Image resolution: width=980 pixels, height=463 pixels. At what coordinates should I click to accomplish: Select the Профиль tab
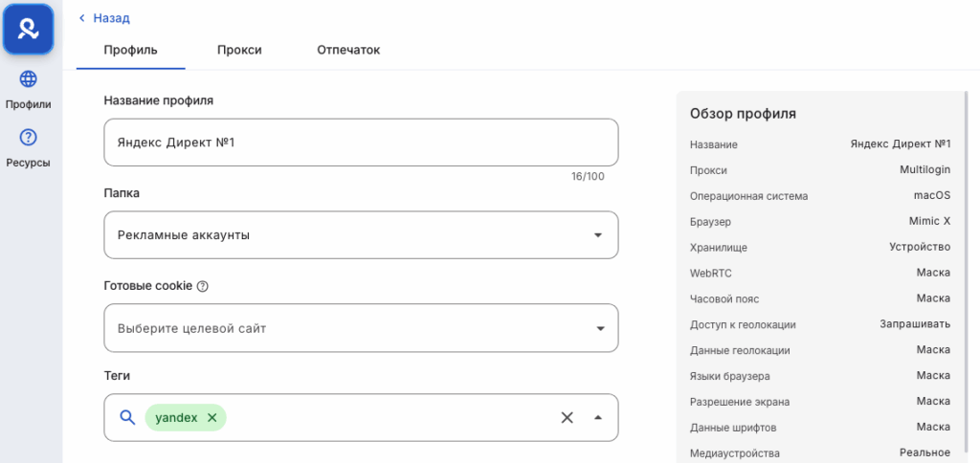tap(130, 50)
